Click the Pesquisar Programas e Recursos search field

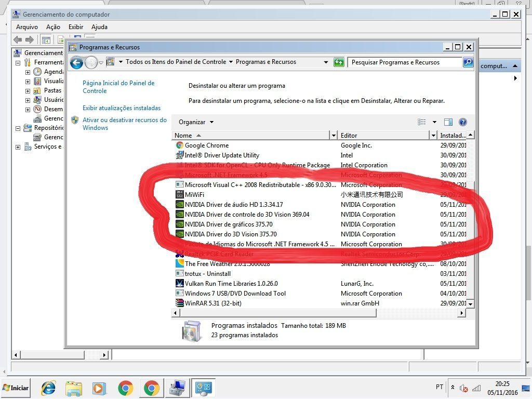[x=405, y=62]
